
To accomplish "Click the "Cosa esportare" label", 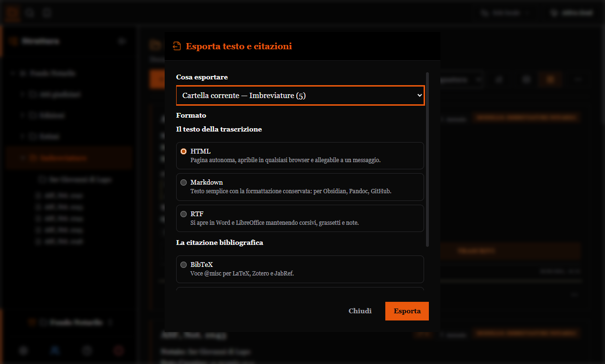I will pos(202,77).
